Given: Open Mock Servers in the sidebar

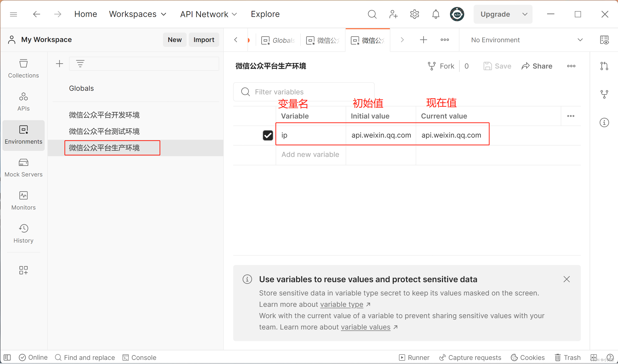Looking at the screenshot, I should click(24, 168).
